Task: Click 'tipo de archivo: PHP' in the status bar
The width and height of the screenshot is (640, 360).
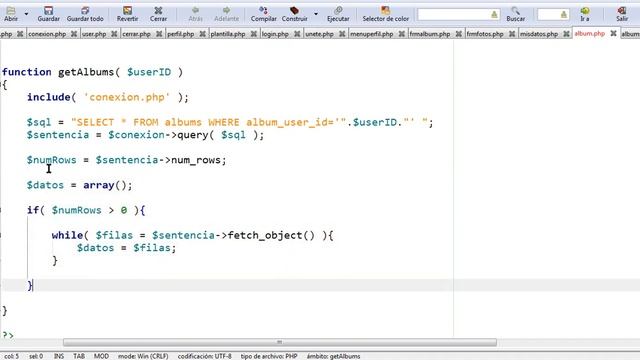Action: pos(269,356)
